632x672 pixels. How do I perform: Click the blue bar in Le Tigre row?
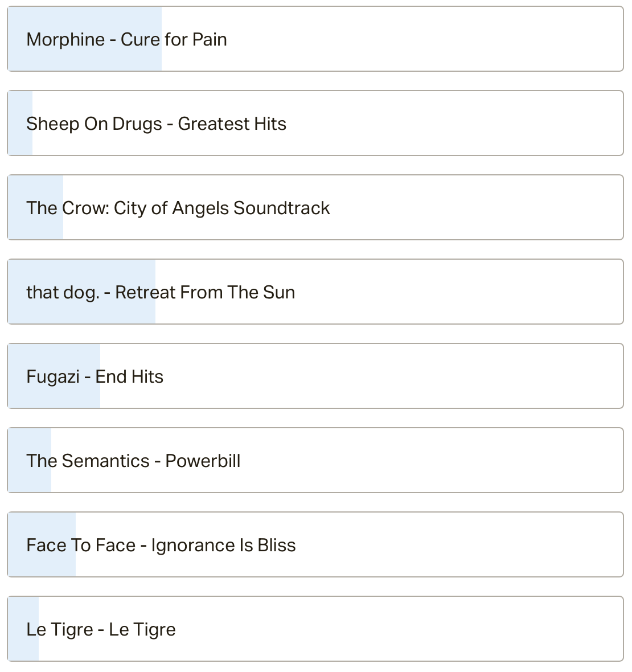click(x=23, y=629)
